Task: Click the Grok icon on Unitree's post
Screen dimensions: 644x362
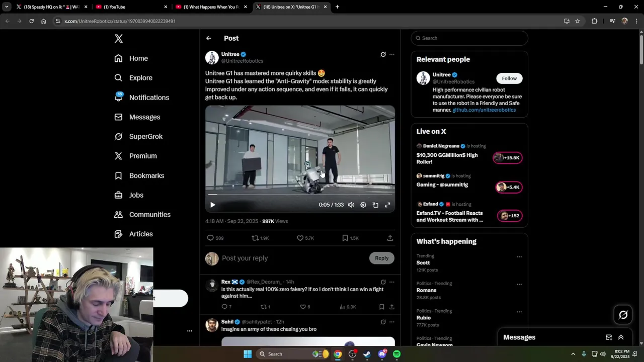Action: click(x=383, y=54)
